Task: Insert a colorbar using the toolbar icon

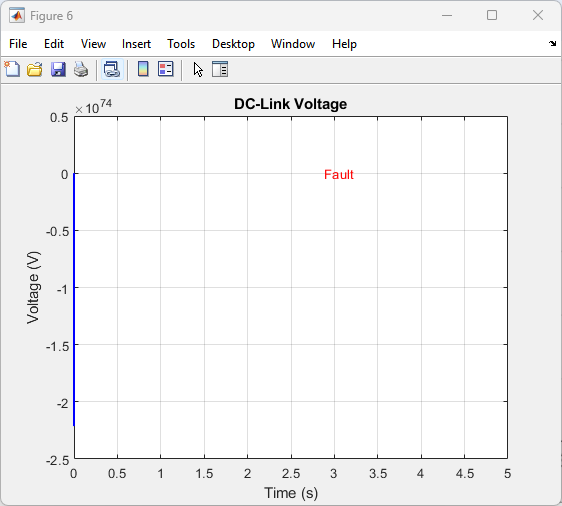Action: (x=143, y=69)
